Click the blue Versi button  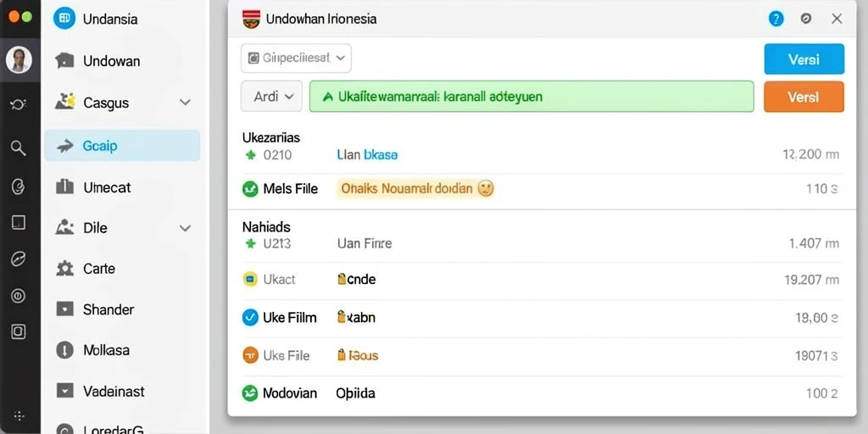coord(804,59)
